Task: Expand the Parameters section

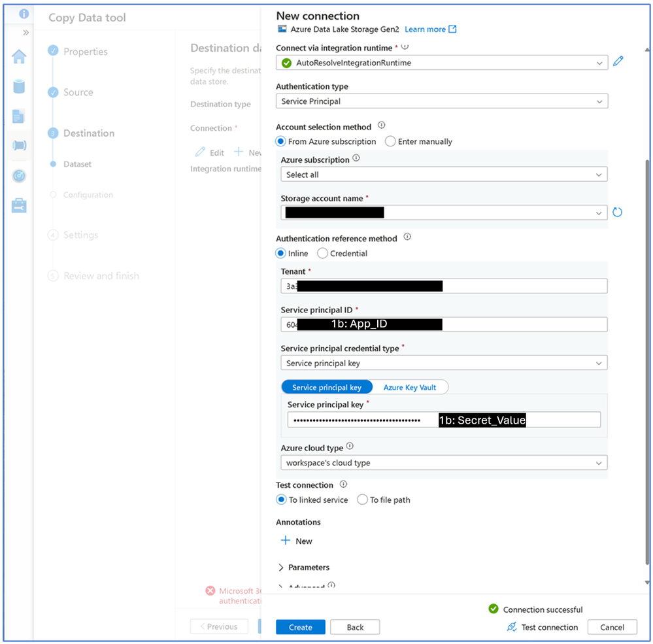Action: click(x=303, y=568)
